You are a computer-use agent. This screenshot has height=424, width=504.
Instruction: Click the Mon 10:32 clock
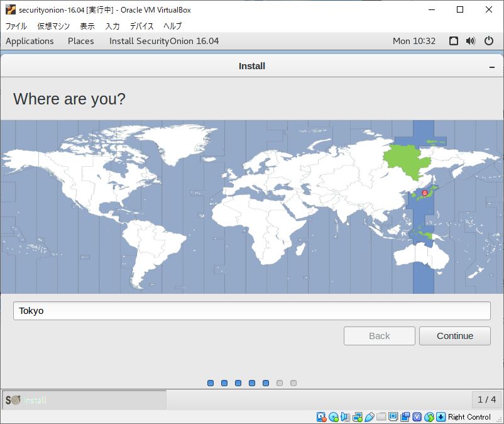pyautogui.click(x=414, y=41)
